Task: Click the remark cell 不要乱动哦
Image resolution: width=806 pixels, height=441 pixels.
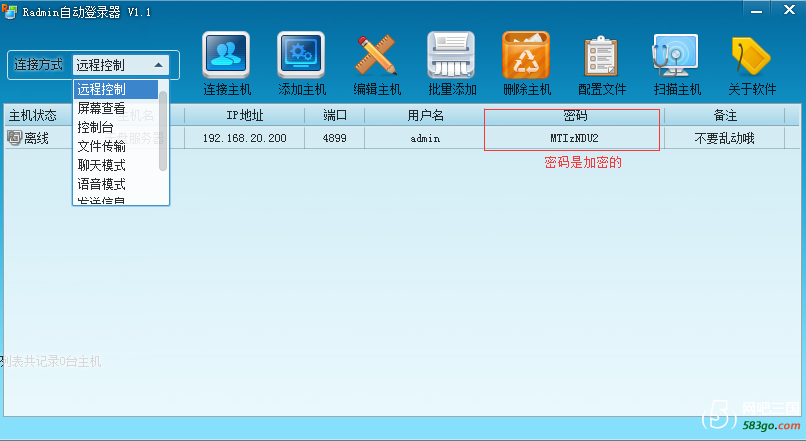Action: tap(725, 138)
